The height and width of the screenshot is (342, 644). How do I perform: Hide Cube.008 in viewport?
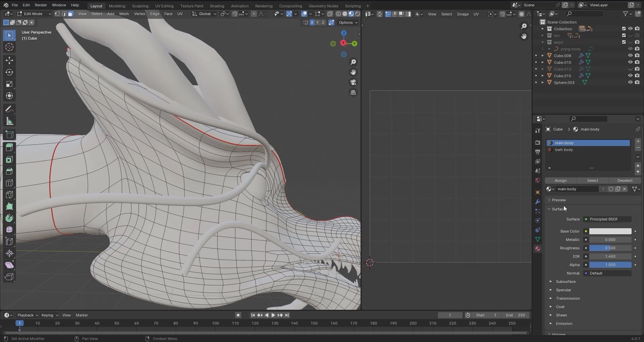click(630, 56)
